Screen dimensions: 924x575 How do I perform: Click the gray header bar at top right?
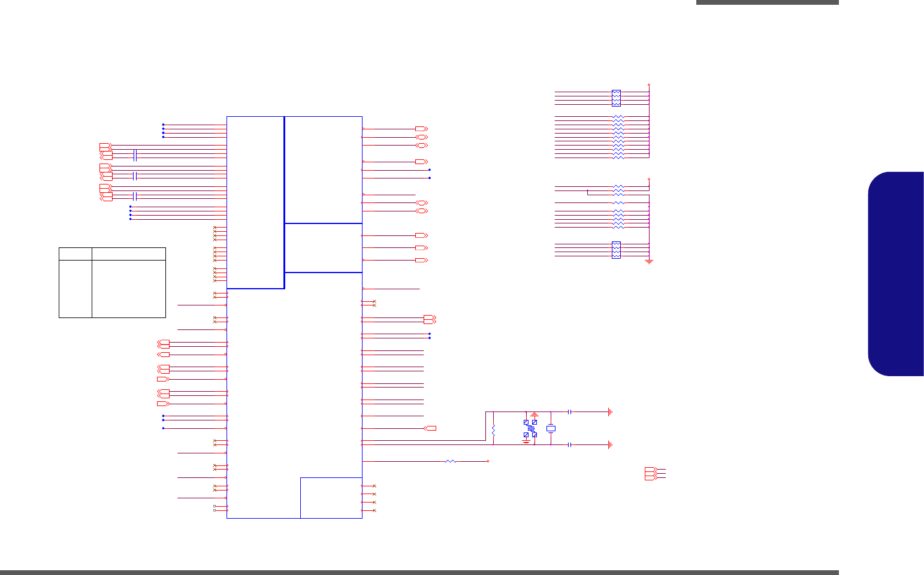[x=768, y=2]
